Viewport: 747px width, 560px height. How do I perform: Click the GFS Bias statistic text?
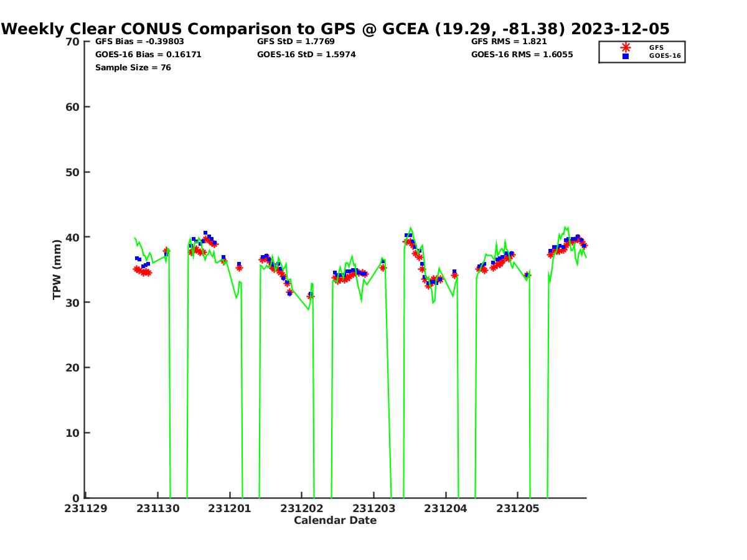click(x=139, y=41)
